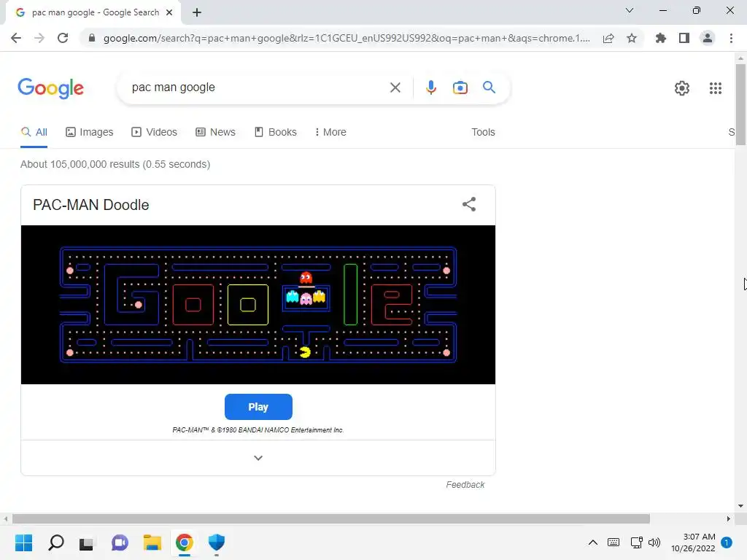Viewport: 747px width, 560px height.
Task: Share the PAC-MAN Doodle
Action: [469, 204]
